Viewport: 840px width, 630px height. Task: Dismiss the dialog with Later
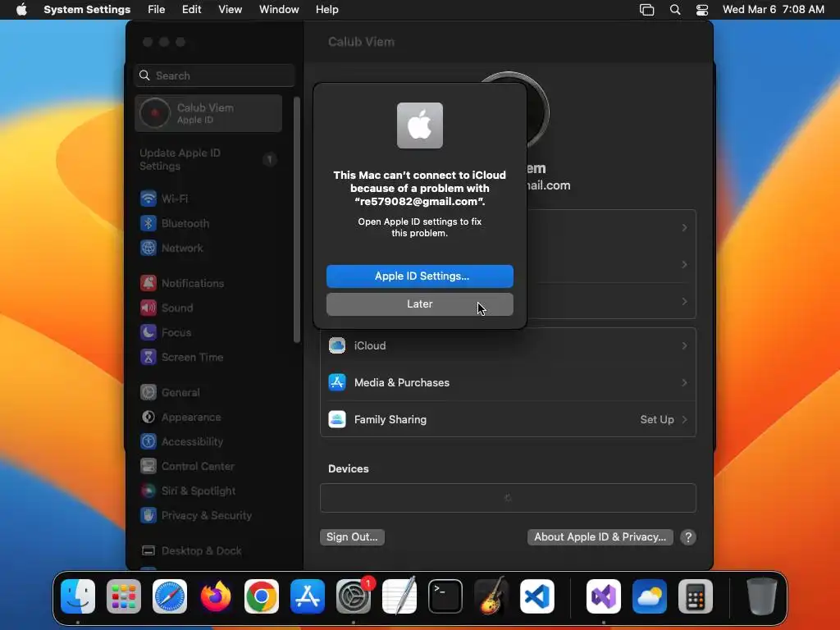(419, 304)
